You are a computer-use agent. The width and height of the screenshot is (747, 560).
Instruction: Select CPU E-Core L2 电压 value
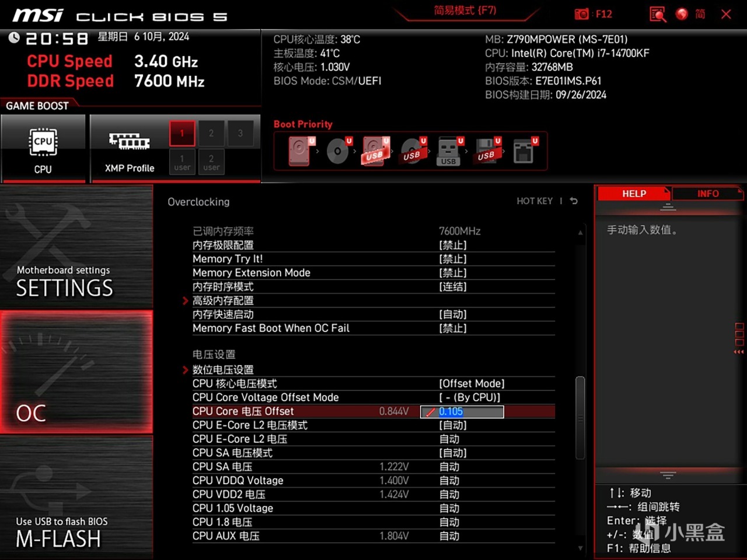click(x=449, y=439)
